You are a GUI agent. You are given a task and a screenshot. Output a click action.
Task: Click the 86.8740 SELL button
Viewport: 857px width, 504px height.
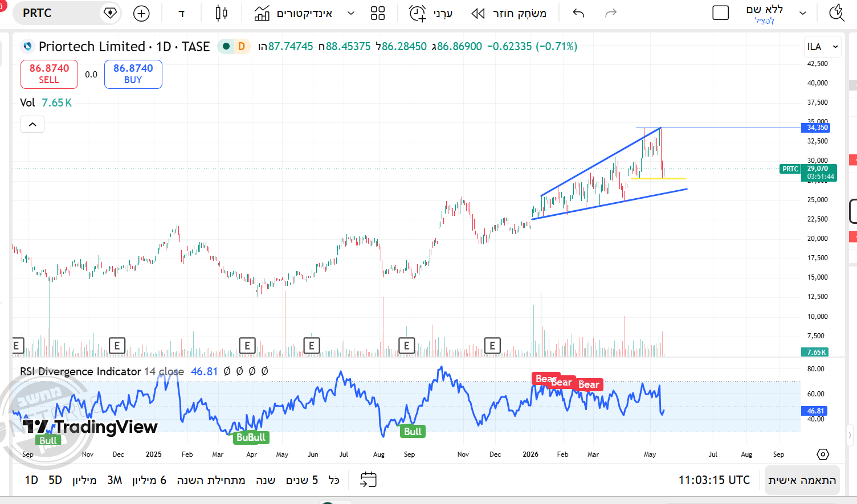click(x=49, y=74)
